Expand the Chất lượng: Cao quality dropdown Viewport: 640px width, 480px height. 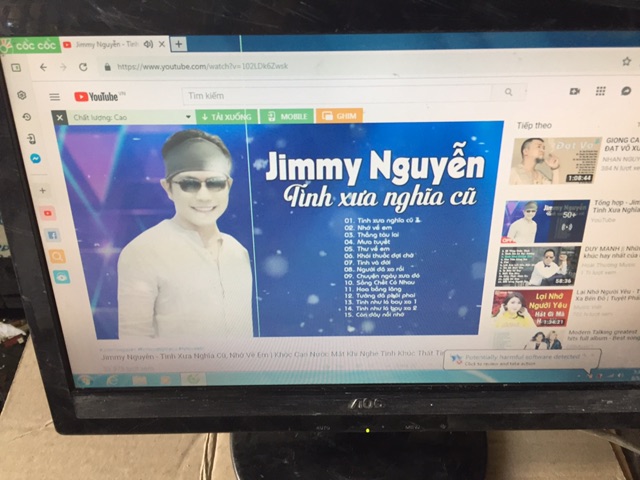coord(188,117)
